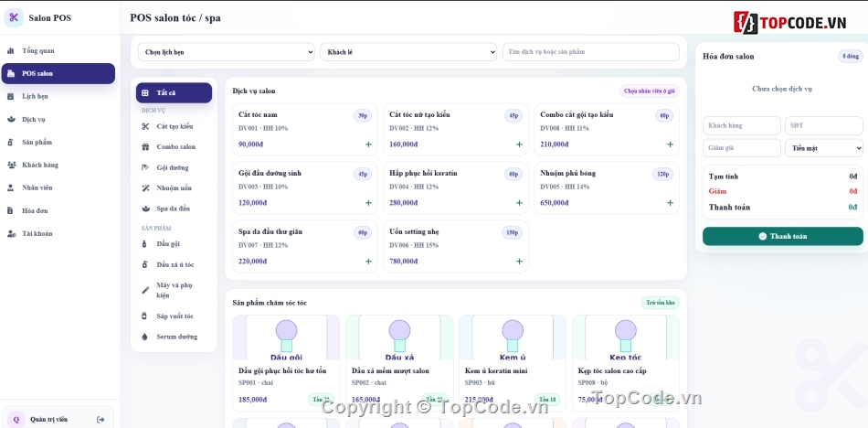Add Cắt tóc nam service with plus icon
This screenshot has width=868, height=428.
[368, 144]
